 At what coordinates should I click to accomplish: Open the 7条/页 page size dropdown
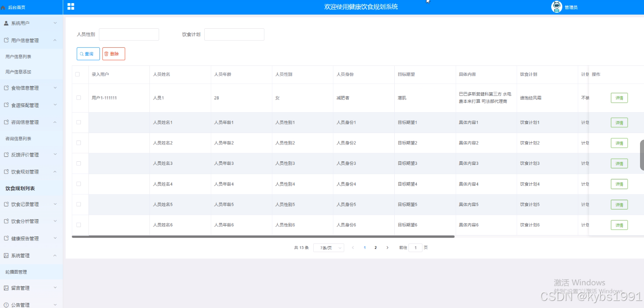coord(329,248)
